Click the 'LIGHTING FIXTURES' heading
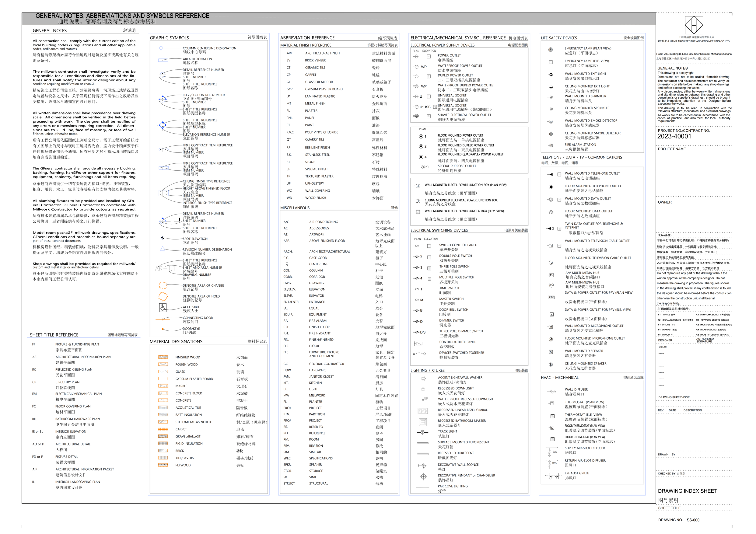The height and width of the screenshot is (534, 756). (427, 370)
